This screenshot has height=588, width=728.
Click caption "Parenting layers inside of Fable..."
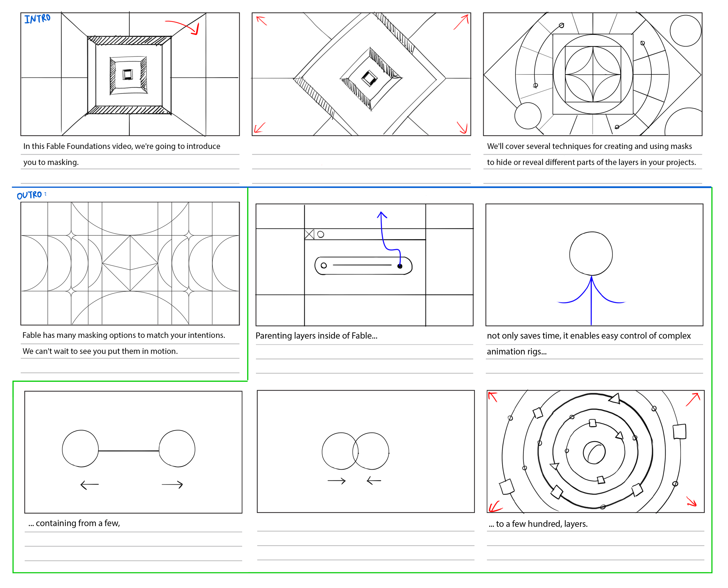point(316,336)
